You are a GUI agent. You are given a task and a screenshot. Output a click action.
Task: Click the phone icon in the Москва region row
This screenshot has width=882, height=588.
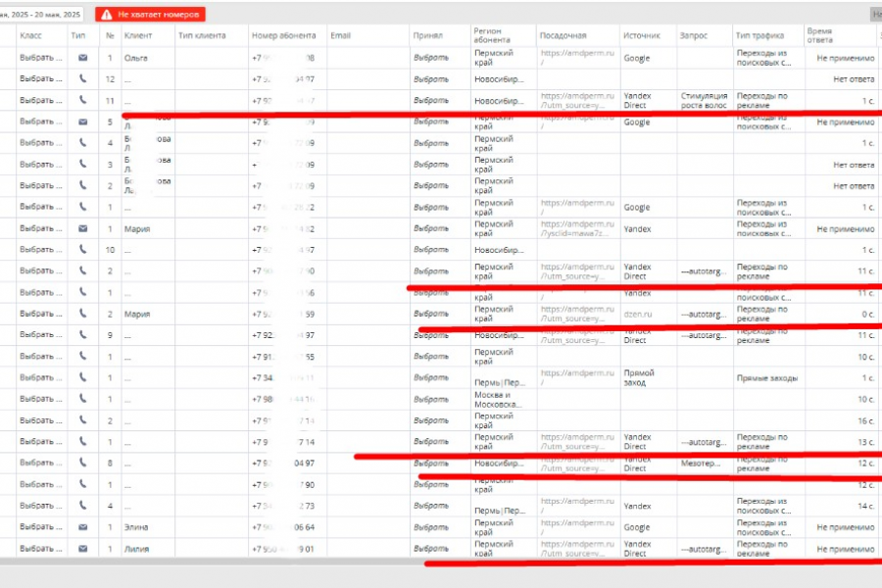click(x=82, y=399)
